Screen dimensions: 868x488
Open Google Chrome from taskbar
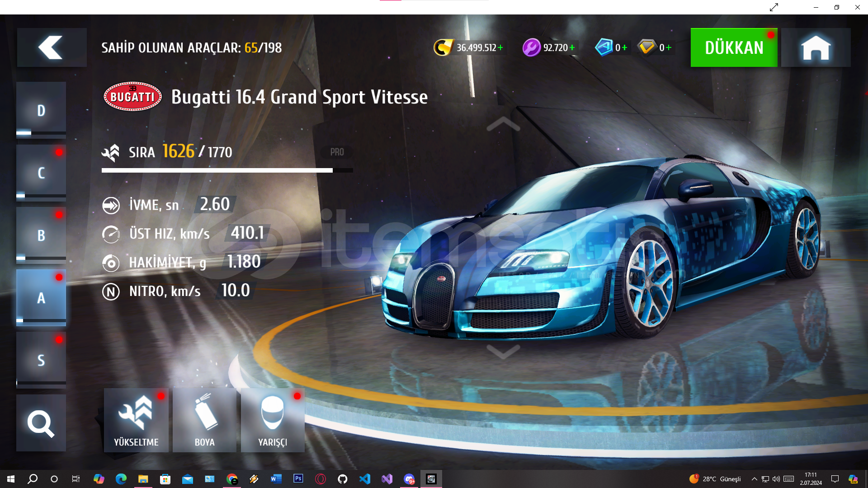coord(232,479)
